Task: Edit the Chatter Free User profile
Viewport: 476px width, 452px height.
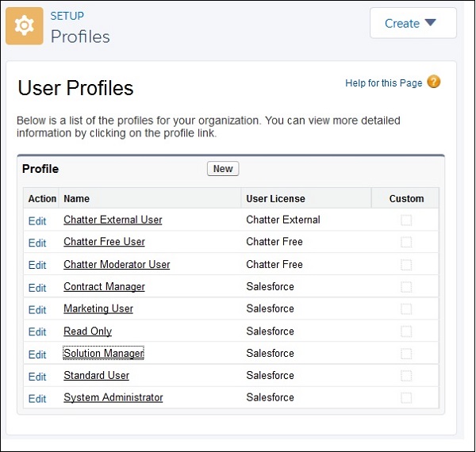Action: [37, 243]
